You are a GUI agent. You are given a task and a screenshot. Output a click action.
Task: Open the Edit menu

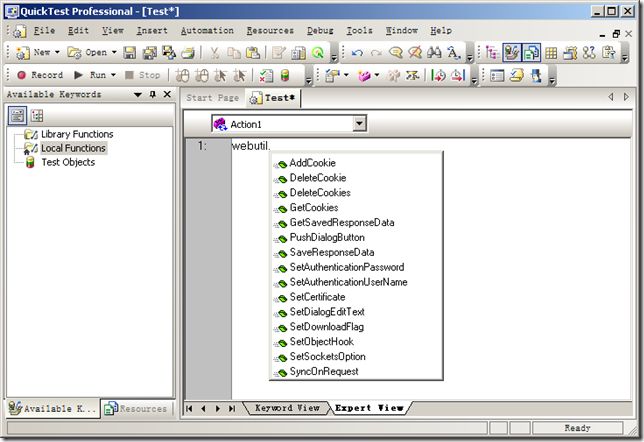click(x=78, y=30)
